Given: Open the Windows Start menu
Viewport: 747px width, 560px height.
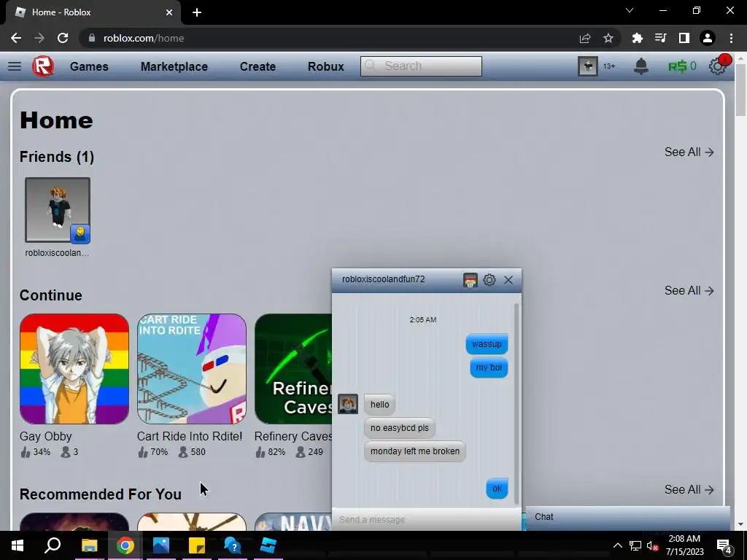Looking at the screenshot, I should 18,545.
